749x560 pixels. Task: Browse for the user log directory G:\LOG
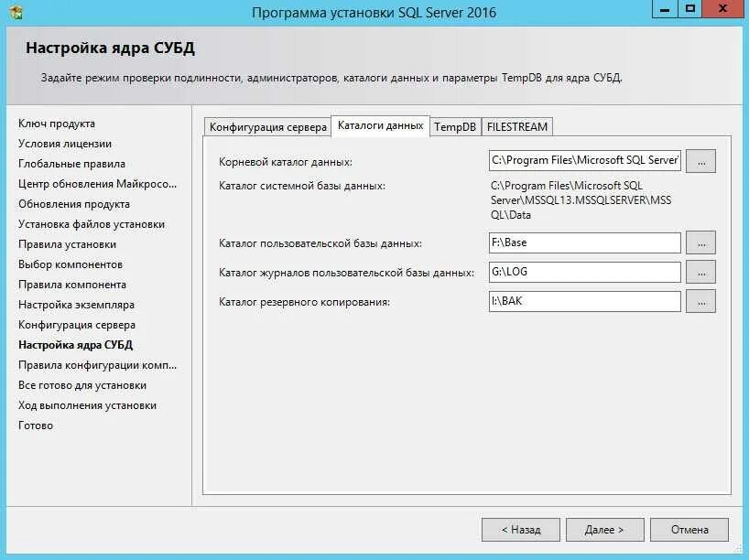click(700, 272)
